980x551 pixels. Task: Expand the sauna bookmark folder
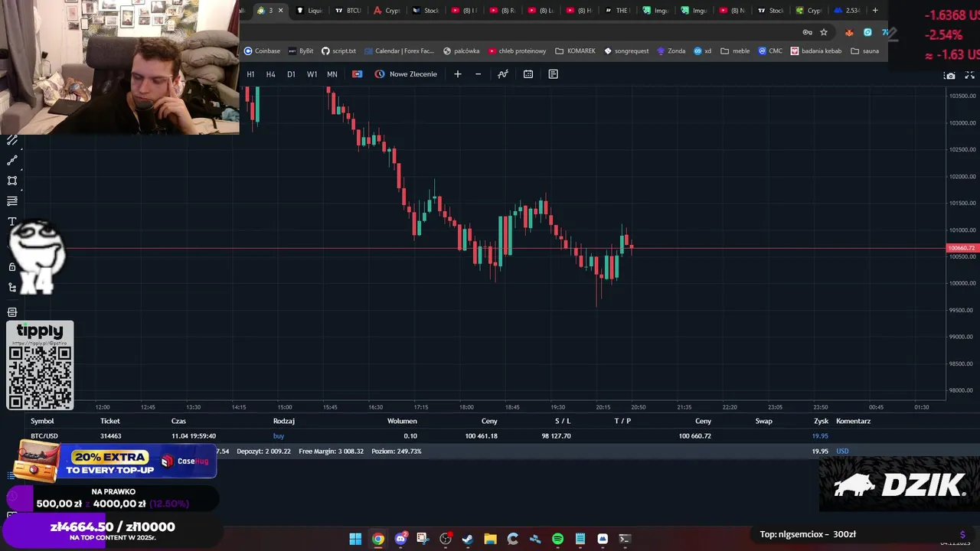pyautogui.click(x=864, y=51)
